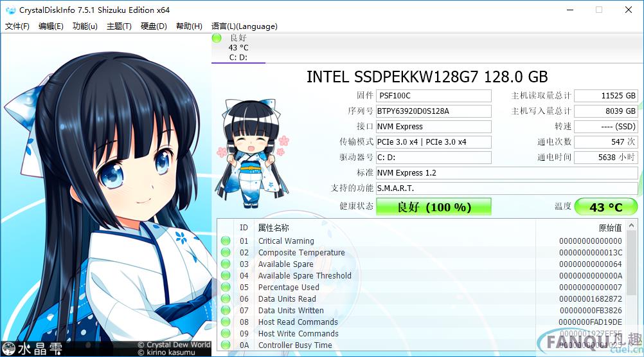Click raw value 00000000000013C
This screenshot has height=357, width=644.
coord(591,252)
